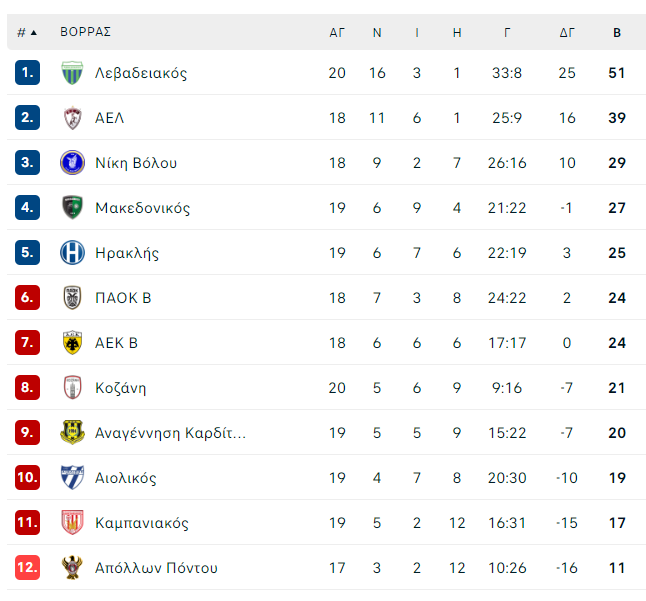
Task: Select the Αναγέννηση Καρδίτσας yellow crest
Action: tap(72, 433)
